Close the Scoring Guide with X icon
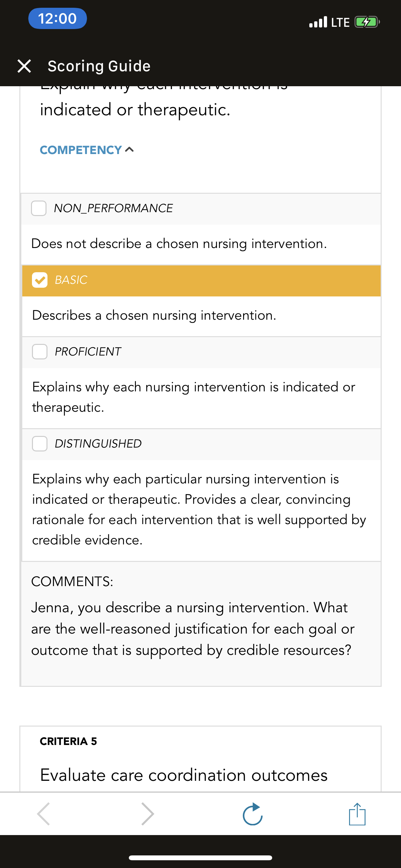The image size is (401, 868). 24,66
